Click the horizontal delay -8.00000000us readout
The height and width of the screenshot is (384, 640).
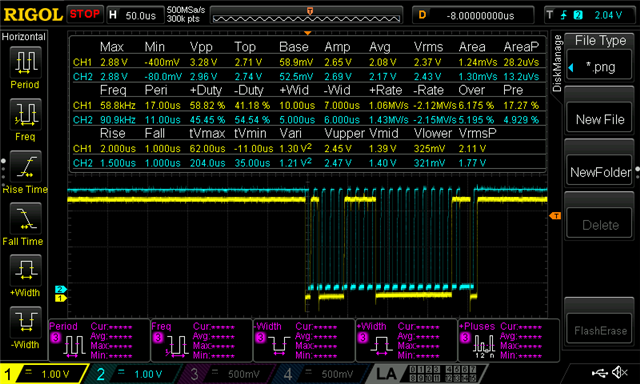(480, 16)
